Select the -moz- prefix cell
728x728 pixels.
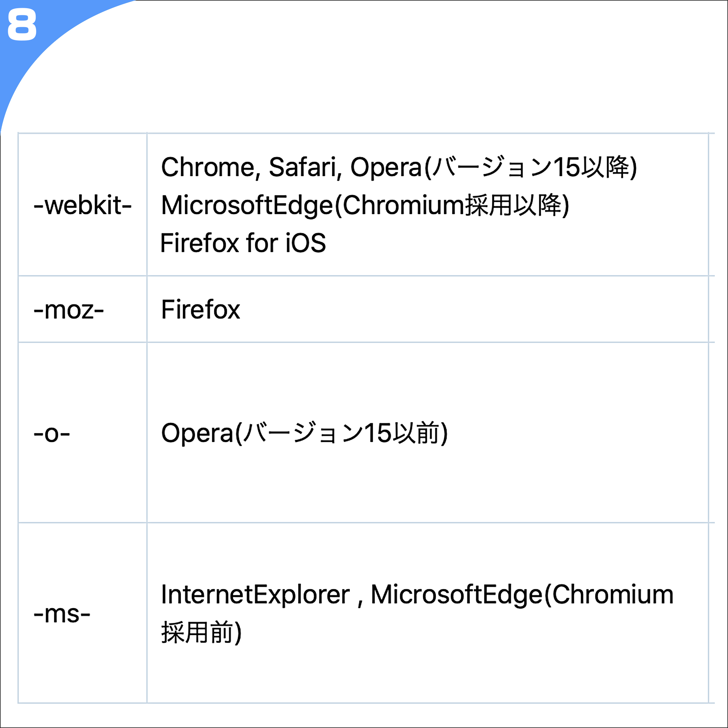click(x=82, y=310)
